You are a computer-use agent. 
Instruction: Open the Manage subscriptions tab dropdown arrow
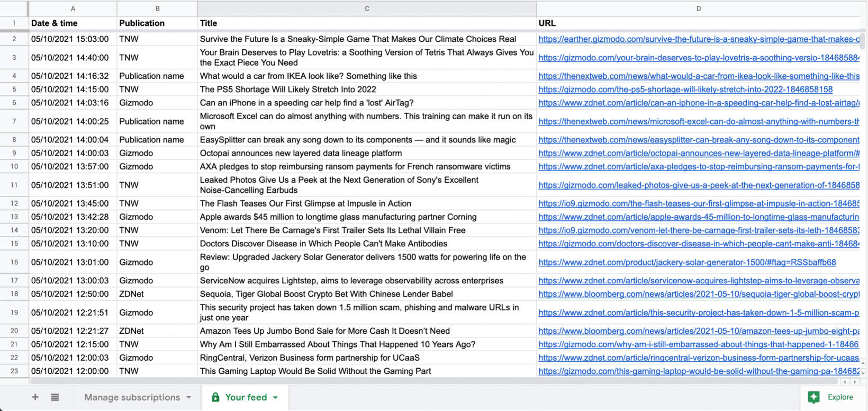(x=189, y=397)
